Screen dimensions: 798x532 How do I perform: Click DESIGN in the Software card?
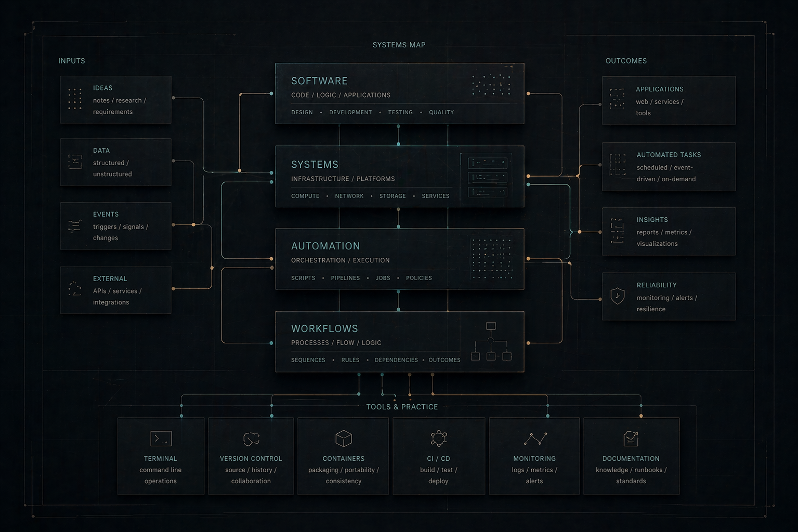coord(302,112)
